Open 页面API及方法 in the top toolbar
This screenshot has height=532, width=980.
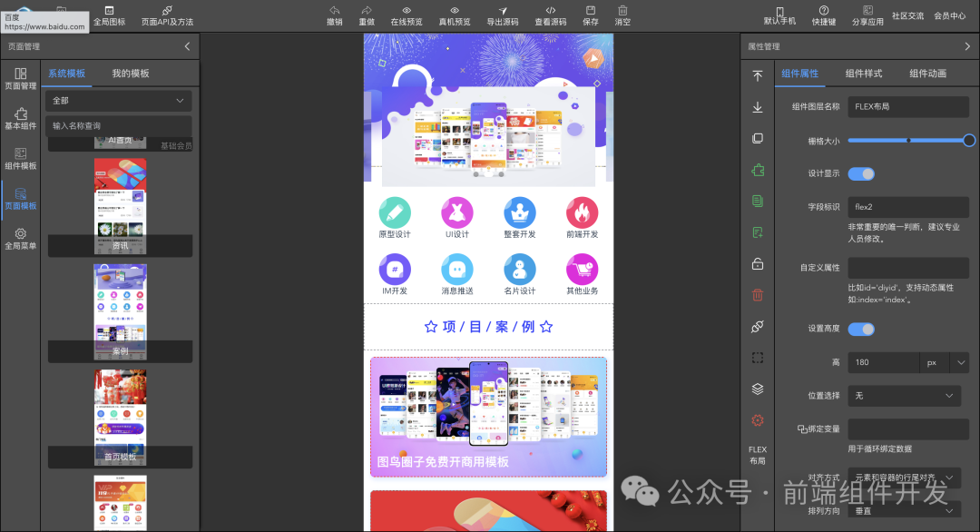point(167,15)
